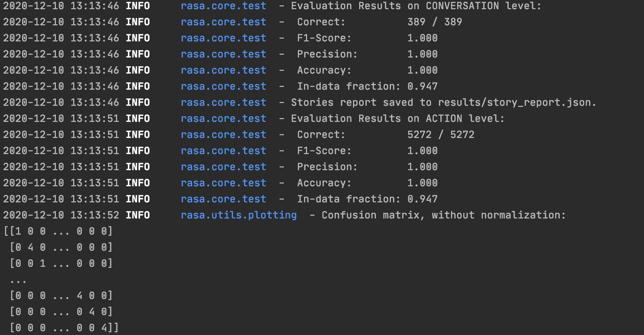Viewport: 644px width, 335px height.
Task: Click matrix row '[0 4 0 ... 0 0 0]'
Action: pyautogui.click(x=61, y=247)
